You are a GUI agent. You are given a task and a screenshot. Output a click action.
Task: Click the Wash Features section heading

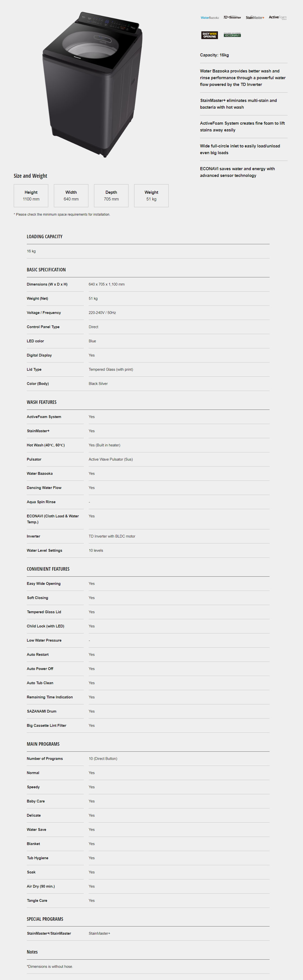42,402
